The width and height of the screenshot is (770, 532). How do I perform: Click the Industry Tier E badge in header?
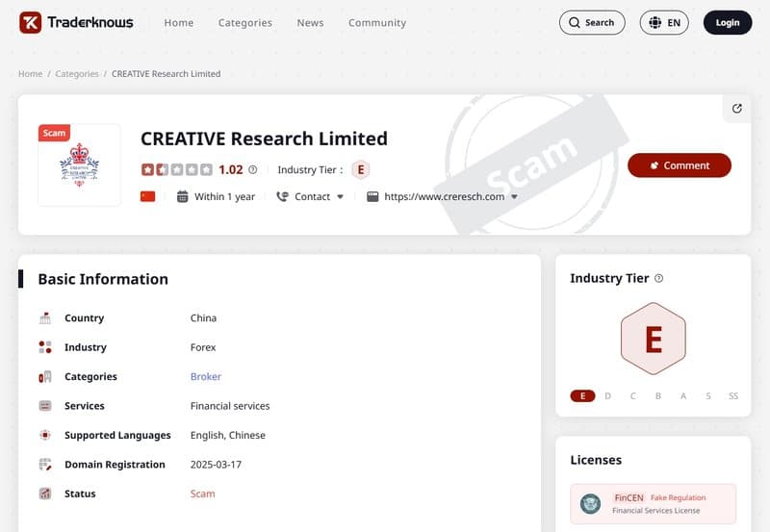(x=360, y=170)
